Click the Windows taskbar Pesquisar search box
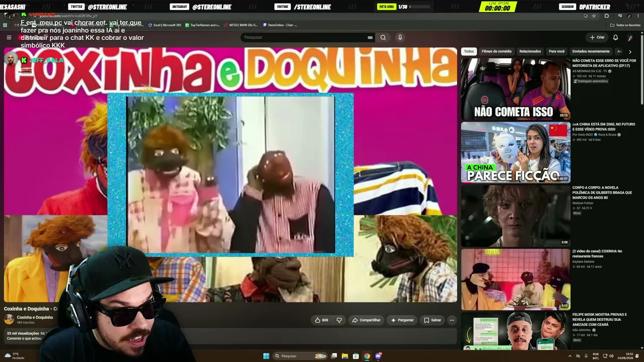 click(300, 356)
